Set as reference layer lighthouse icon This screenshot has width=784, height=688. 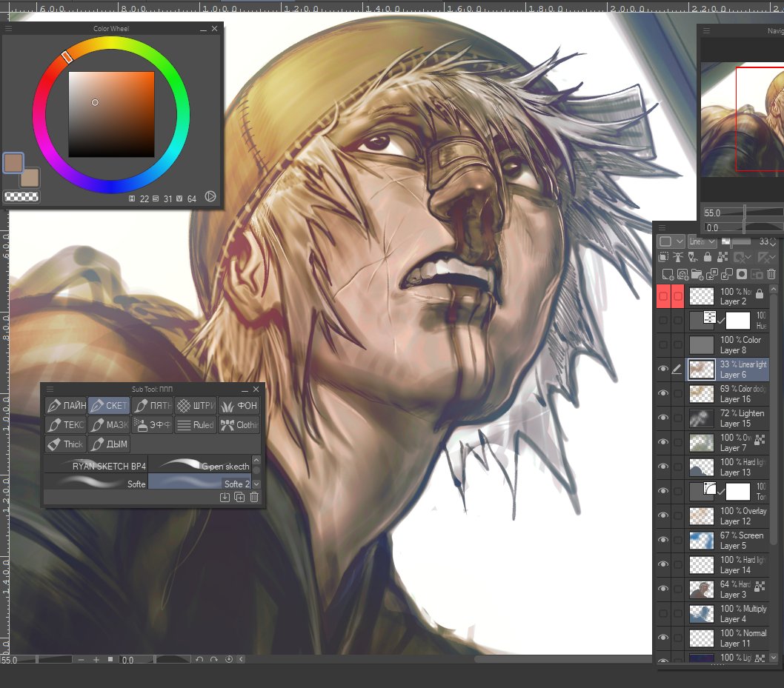pos(678,257)
